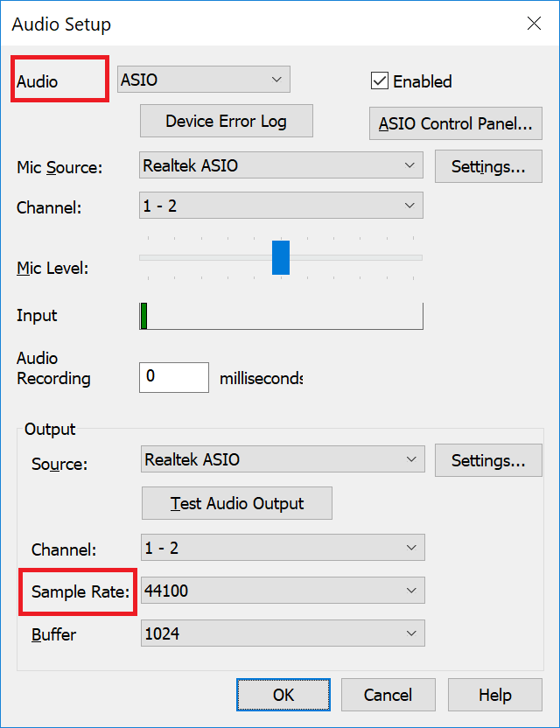560x728 pixels.
Task: Click the Input level meter
Action: tap(281, 316)
